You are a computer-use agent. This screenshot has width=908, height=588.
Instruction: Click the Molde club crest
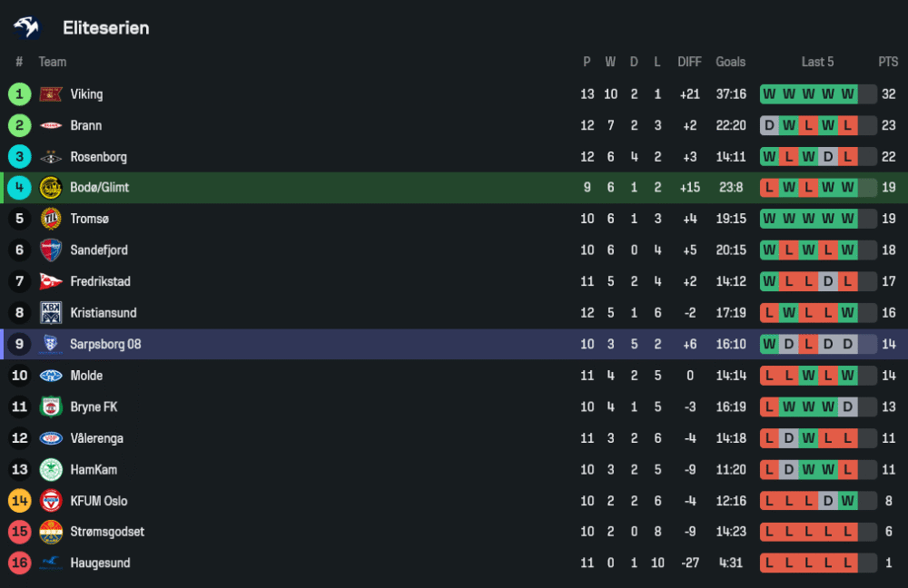(51, 376)
